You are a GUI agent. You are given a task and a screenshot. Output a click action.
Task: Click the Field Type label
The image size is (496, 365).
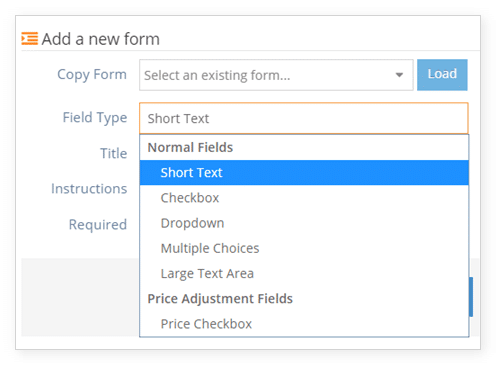pos(95,118)
